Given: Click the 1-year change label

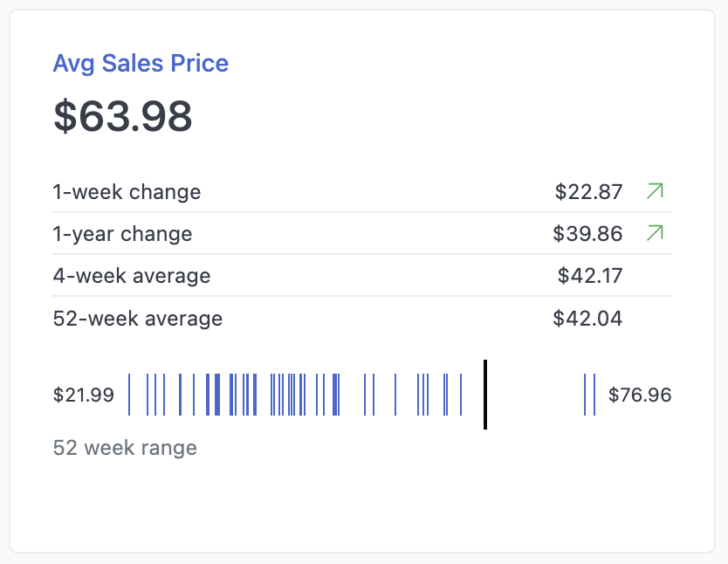Looking at the screenshot, I should 122,233.
